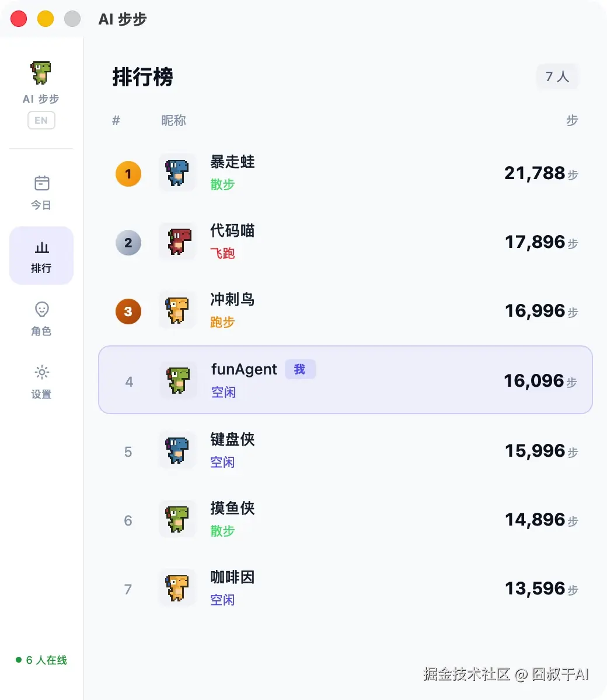The height and width of the screenshot is (700, 607).
Task: Click the 步 steps column header
Action: click(x=572, y=120)
